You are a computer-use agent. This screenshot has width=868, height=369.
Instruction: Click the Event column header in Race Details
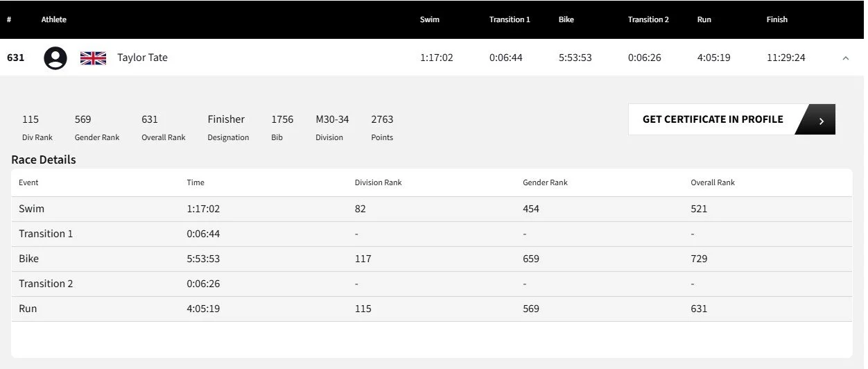(x=28, y=182)
